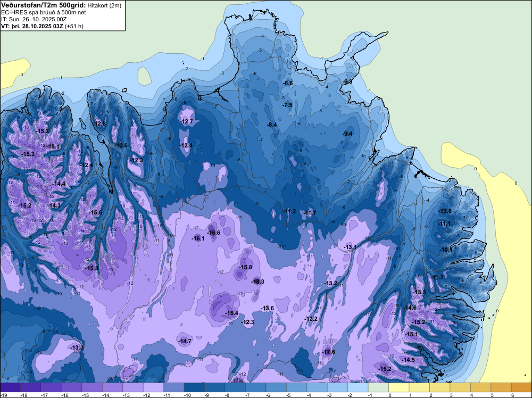Select the -11.7 temperature value
The width and height of the screenshot is (532, 398).
pos(310,213)
